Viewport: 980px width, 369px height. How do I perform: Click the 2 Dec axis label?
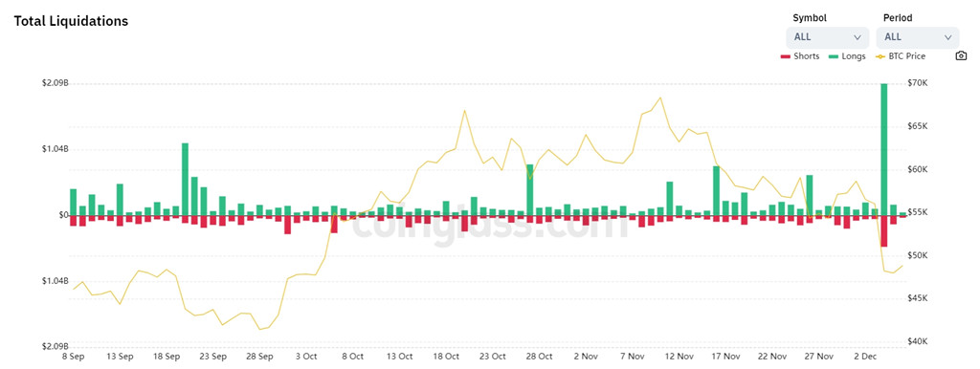tap(865, 358)
